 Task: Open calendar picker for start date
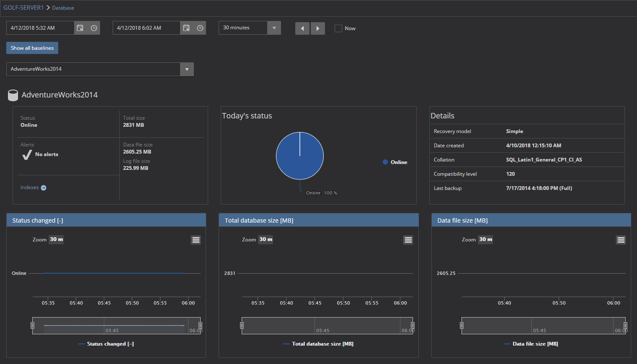[x=80, y=28]
